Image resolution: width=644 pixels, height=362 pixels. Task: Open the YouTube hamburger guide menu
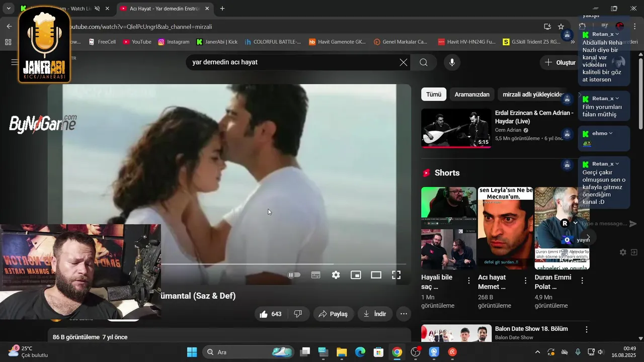(15, 62)
